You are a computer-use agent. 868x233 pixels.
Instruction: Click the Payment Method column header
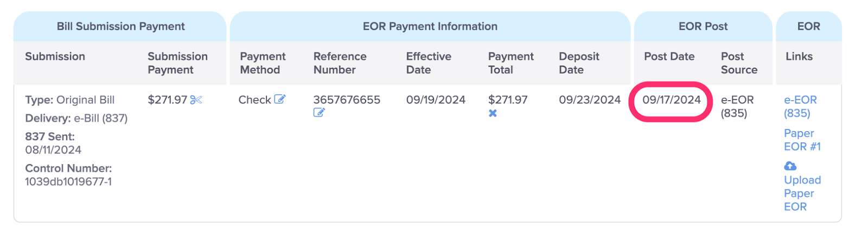[x=263, y=63]
